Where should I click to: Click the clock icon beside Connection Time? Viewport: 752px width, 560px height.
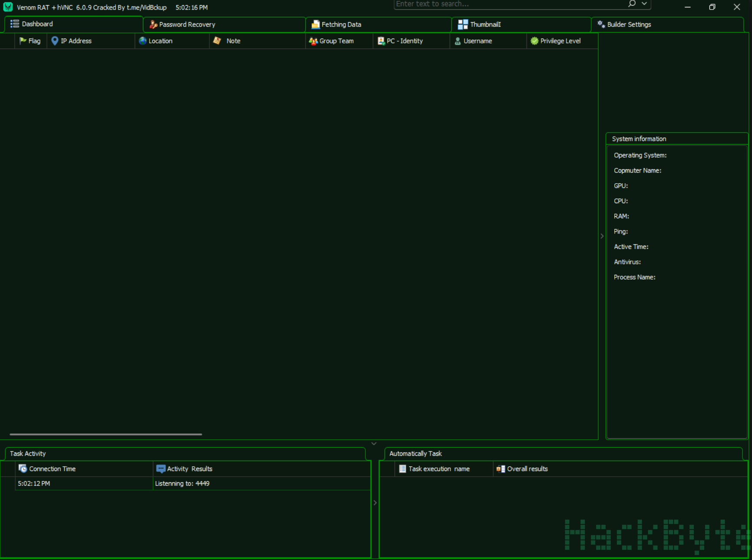tap(23, 468)
